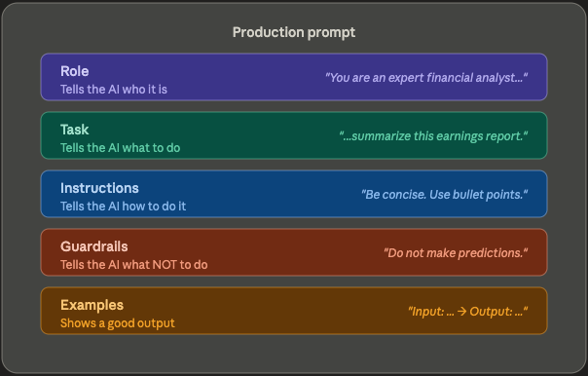Image resolution: width=588 pixels, height=376 pixels.
Task: Click 'Shows a good output' subtitle
Action: pos(118,323)
